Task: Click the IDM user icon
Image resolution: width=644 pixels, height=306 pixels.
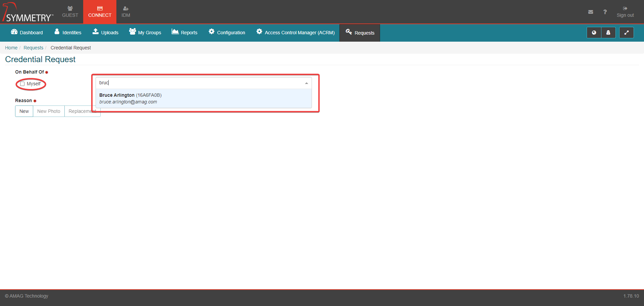Action: tap(126, 8)
